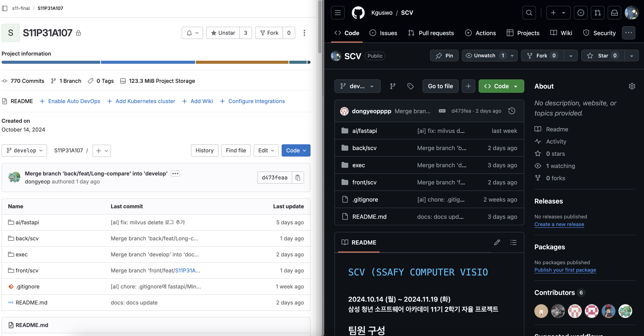This screenshot has width=644, height=336.
Task: Open GitHub search icon
Action: pyautogui.click(x=529, y=13)
